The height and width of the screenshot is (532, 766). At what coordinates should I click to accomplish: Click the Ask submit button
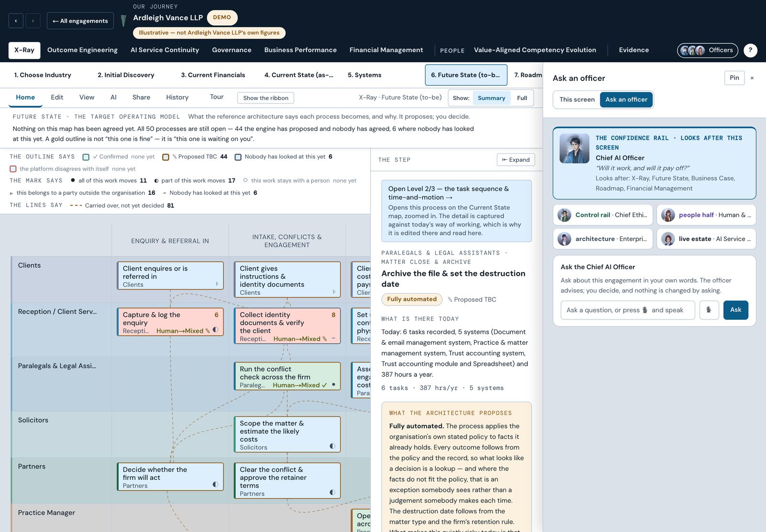736,310
